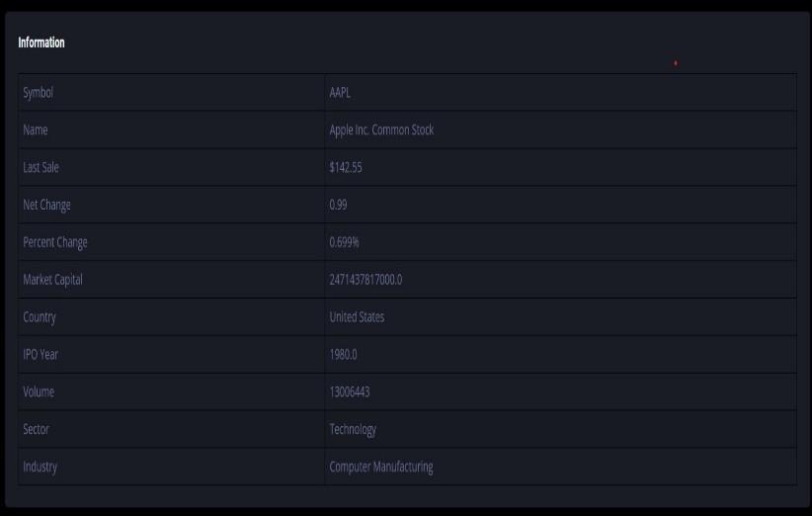Screen dimensions: 812x516
Task: Select the Computer Manufacturing industry value
Action: [x=381, y=467]
